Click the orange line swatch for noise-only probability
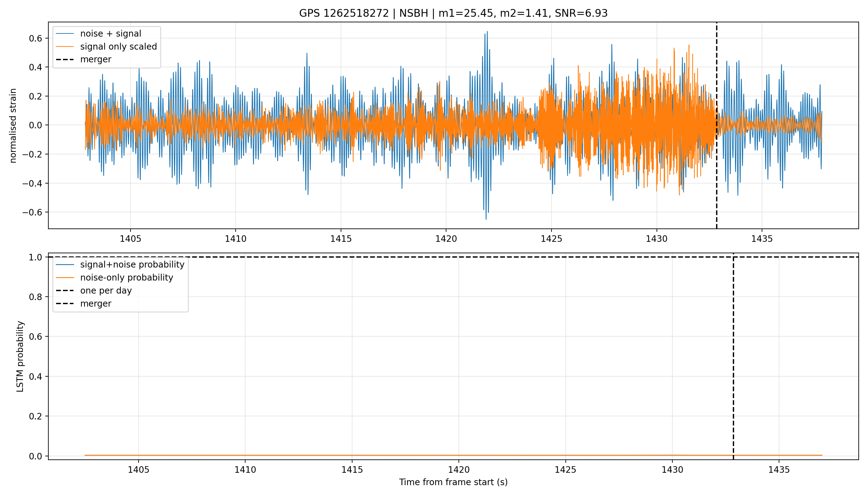 (65, 277)
